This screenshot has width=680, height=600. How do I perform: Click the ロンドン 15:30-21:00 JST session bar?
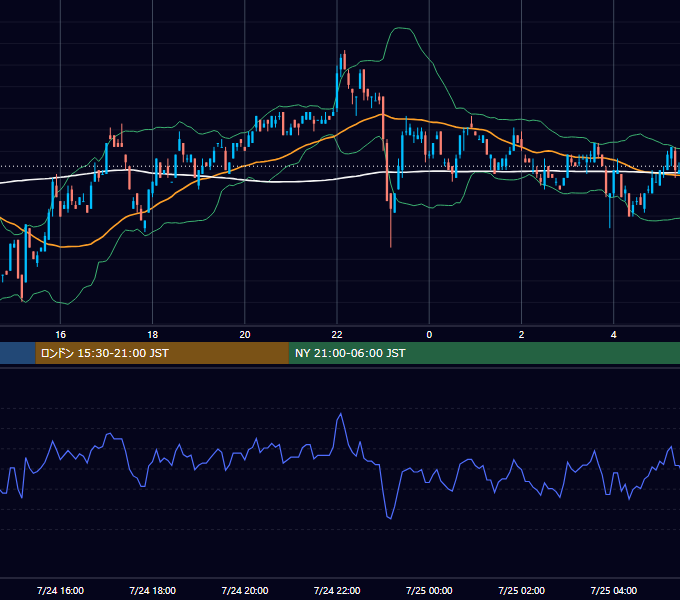pos(162,353)
